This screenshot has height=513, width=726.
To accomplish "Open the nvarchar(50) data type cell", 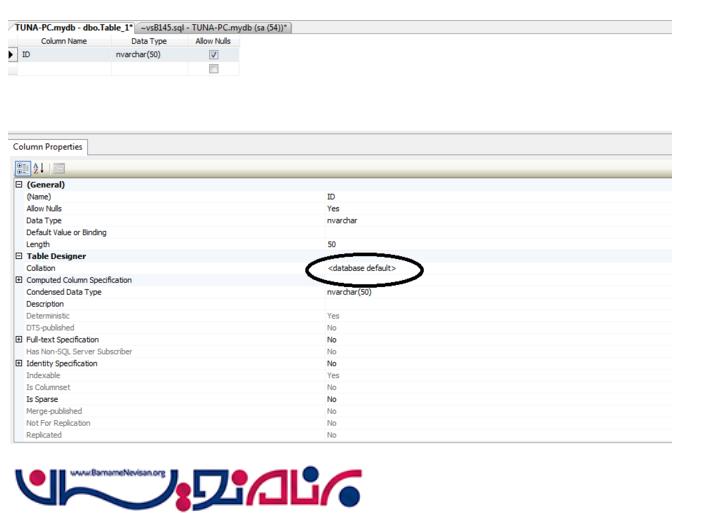I will point(150,55).
